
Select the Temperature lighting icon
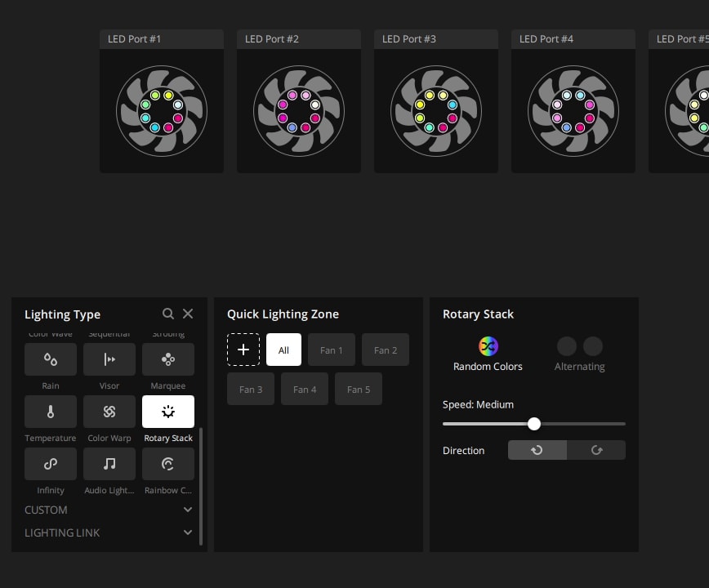click(51, 412)
